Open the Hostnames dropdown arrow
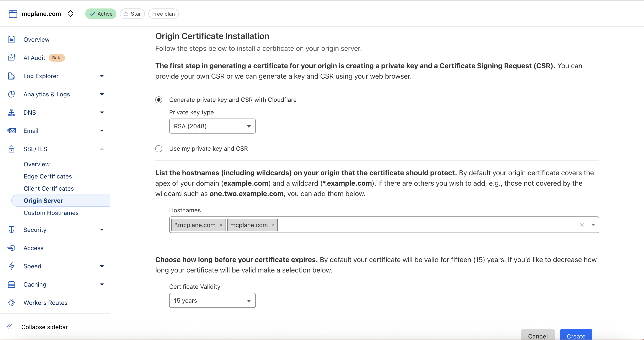 coord(593,225)
